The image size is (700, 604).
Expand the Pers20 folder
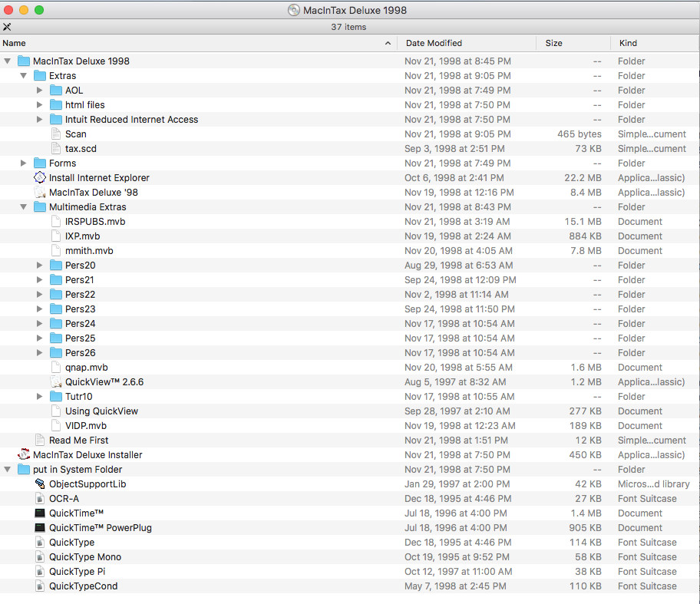tap(39, 266)
